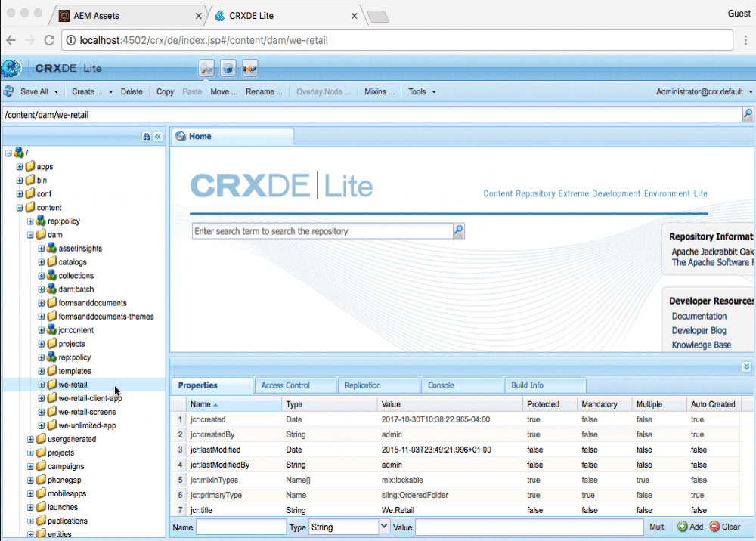Click the Move toolbar button
756x541 pixels.
(x=223, y=91)
